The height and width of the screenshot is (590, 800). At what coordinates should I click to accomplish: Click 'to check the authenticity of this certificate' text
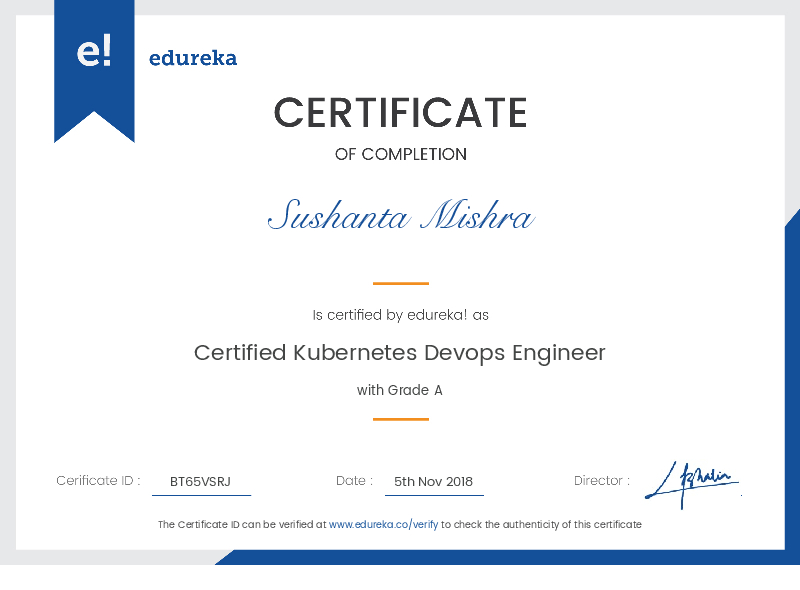(541, 524)
